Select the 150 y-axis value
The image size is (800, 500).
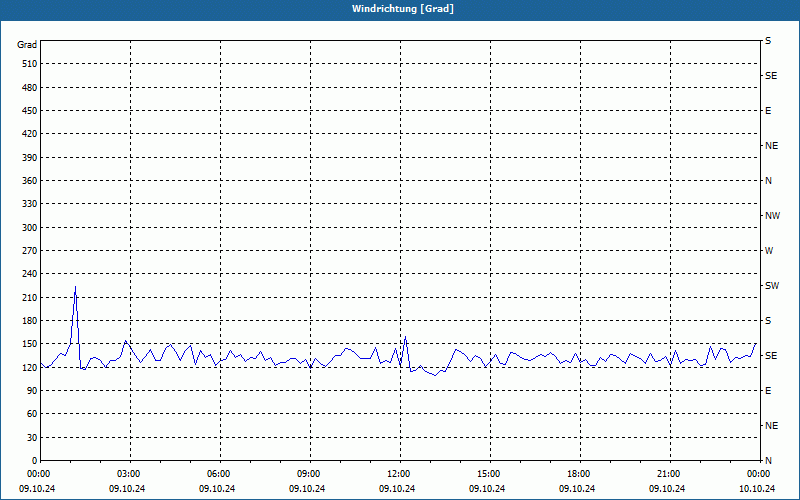[x=30, y=344]
